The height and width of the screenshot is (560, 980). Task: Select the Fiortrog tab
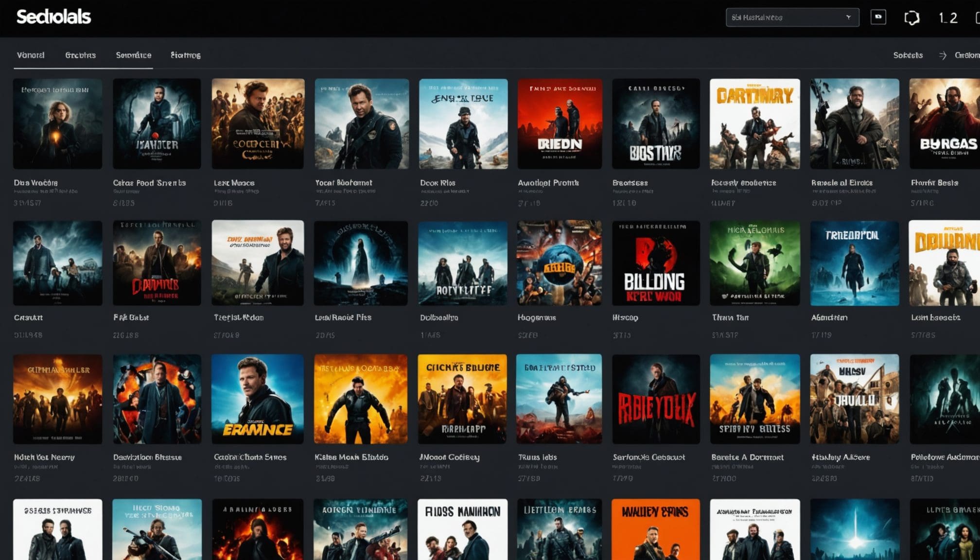[186, 55]
